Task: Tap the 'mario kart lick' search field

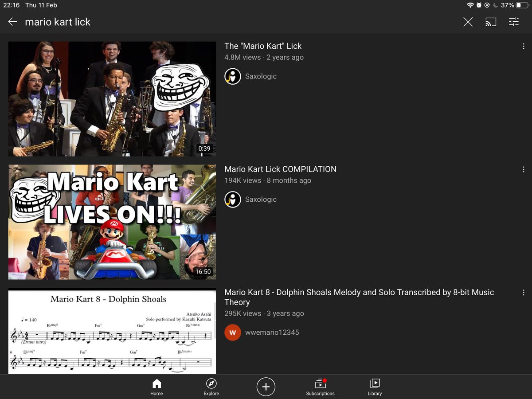Action: pyautogui.click(x=58, y=22)
